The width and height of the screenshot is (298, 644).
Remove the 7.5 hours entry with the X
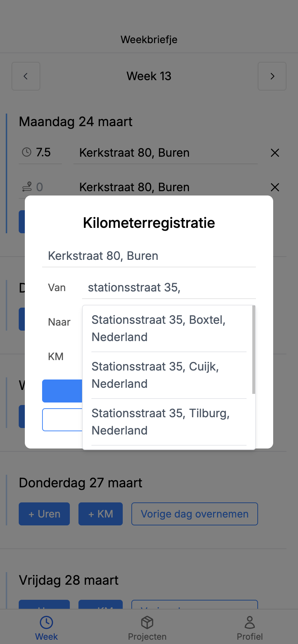275,153
